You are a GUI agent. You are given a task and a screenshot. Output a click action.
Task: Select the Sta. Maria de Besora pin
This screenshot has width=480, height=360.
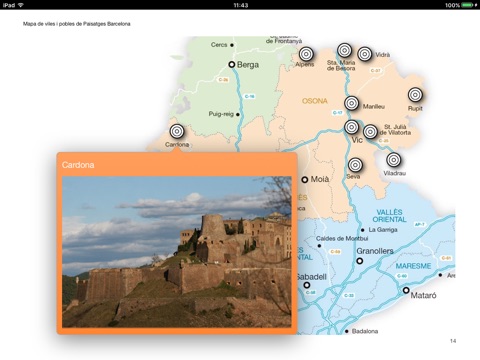pos(345,51)
